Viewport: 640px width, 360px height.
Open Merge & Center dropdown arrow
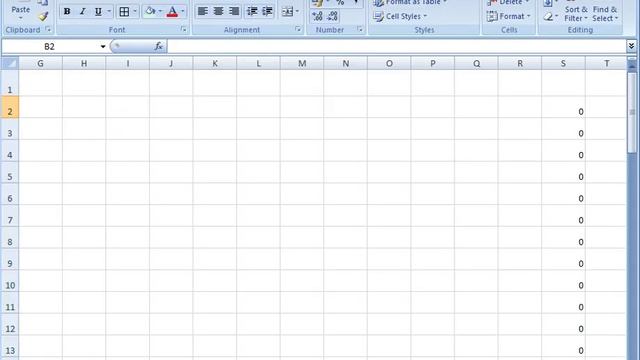297,11
